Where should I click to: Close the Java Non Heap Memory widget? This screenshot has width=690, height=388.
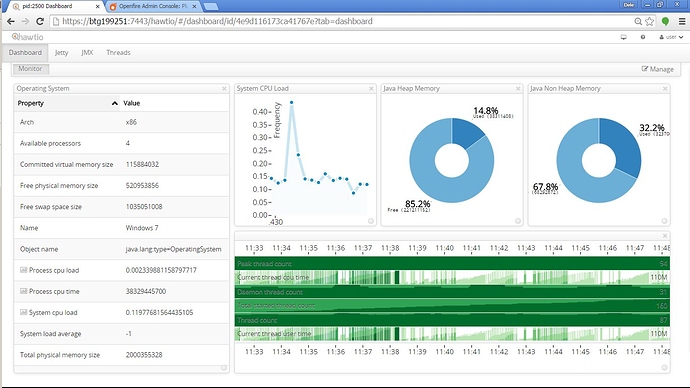pyautogui.click(x=665, y=88)
